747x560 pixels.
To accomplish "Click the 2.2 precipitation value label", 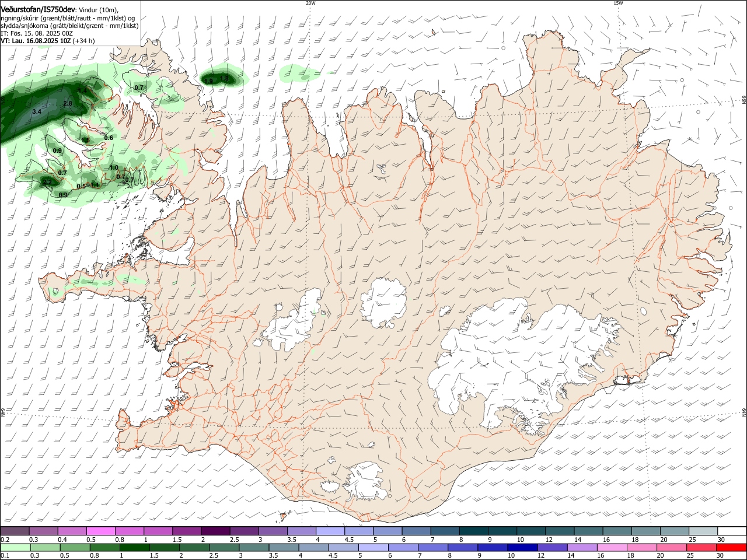I will click(47, 183).
